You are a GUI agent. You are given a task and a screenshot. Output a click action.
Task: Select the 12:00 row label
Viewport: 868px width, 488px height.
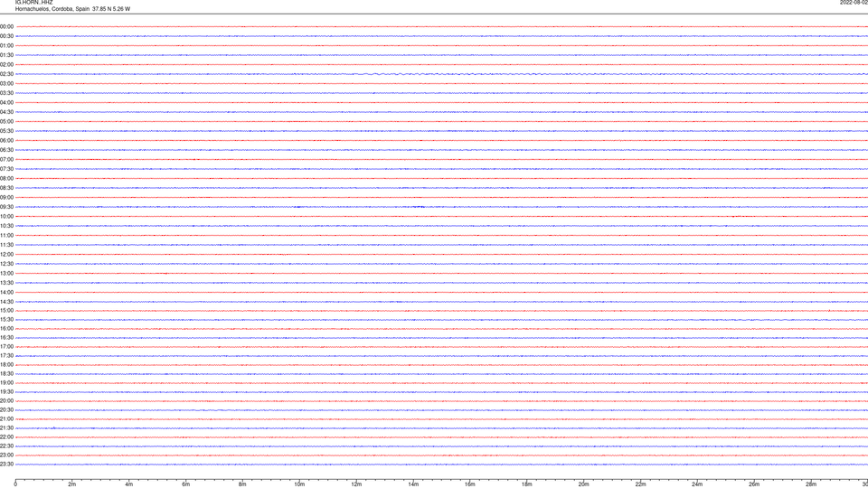6,255
